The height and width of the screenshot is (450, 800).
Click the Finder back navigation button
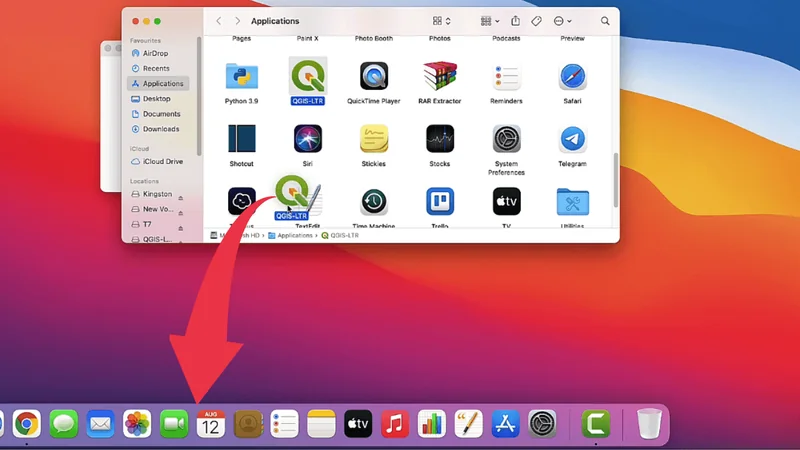pyautogui.click(x=219, y=21)
